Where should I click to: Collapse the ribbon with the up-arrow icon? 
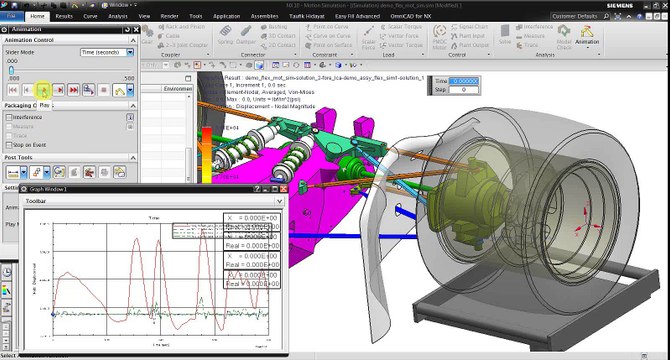click(629, 16)
